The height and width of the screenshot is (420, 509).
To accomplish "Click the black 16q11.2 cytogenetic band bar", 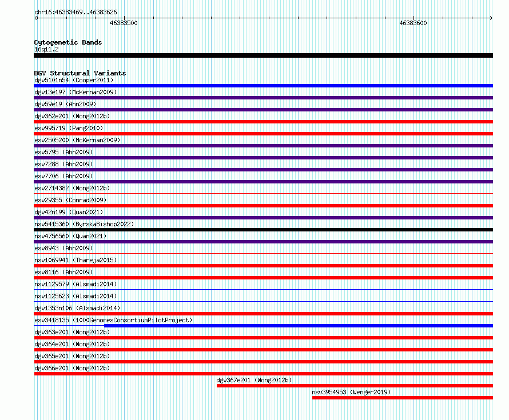I will (263, 55).
